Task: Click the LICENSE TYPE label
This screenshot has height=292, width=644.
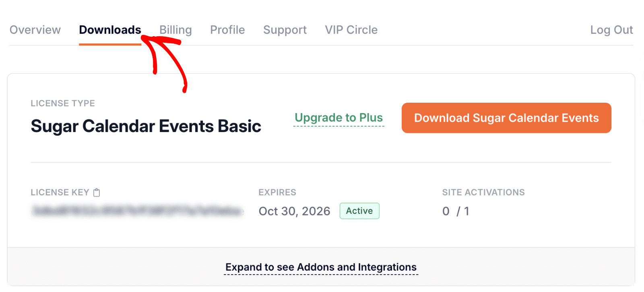Action: 63,103
